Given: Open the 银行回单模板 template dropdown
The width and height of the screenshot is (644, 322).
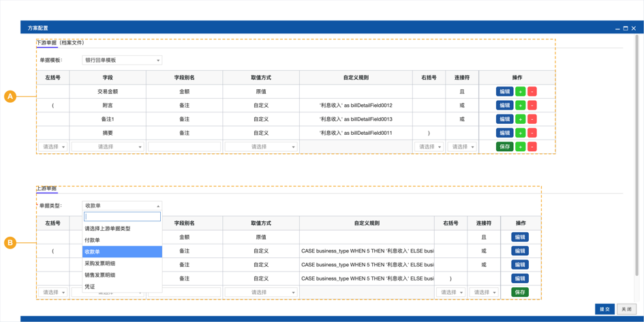Looking at the screenshot, I should [x=122, y=60].
